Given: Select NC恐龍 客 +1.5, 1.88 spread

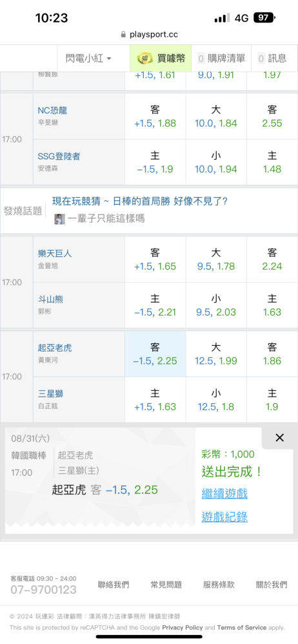Looking at the screenshot, I should [155, 117].
